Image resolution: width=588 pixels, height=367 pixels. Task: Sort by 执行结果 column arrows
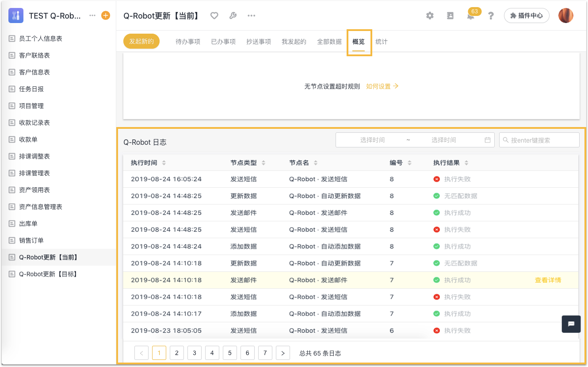(x=466, y=163)
